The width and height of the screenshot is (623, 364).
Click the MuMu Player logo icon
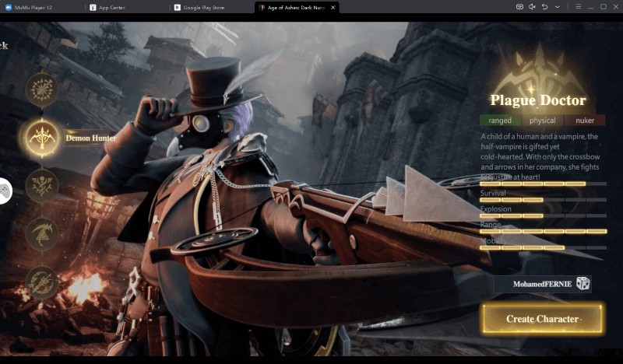click(x=9, y=7)
